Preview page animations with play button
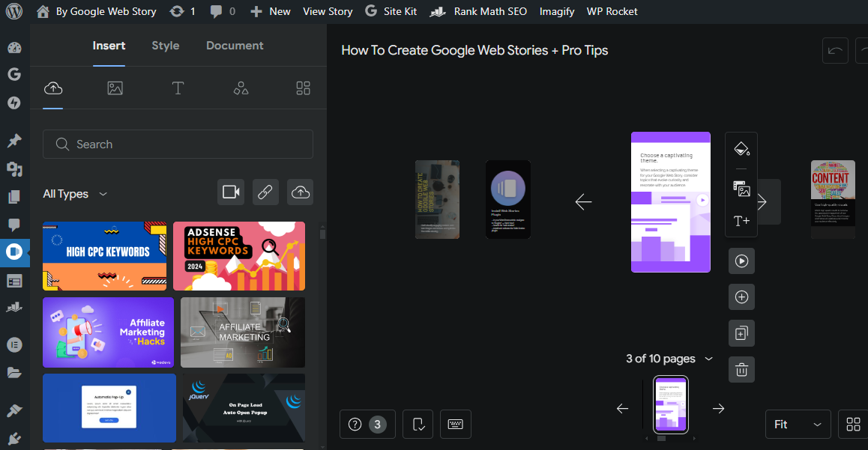868x450 pixels. click(742, 261)
